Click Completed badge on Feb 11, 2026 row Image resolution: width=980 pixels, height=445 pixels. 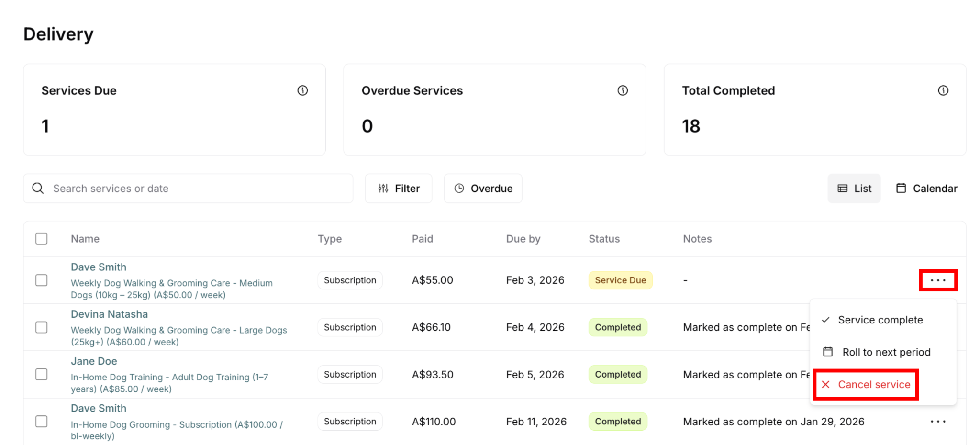pyautogui.click(x=618, y=422)
